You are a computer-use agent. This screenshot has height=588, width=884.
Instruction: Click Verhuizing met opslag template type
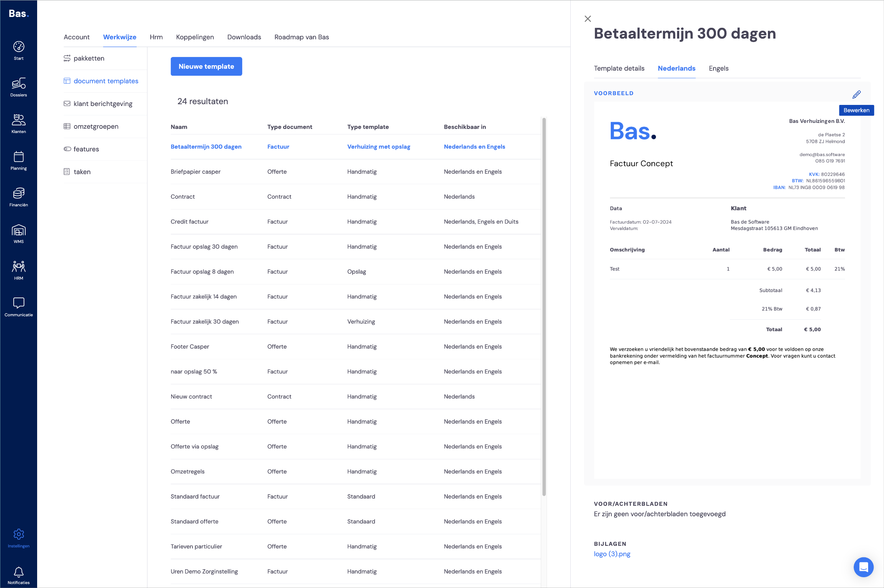click(x=378, y=147)
